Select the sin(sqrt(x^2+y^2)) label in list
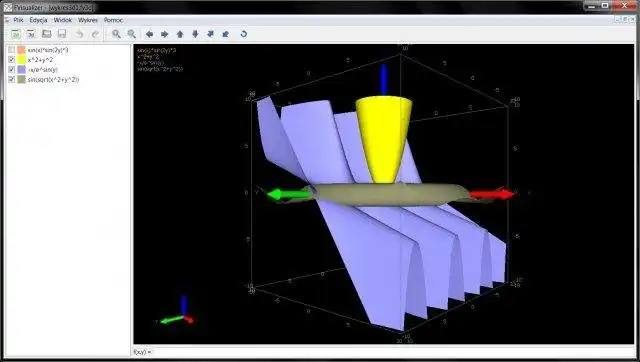The width and height of the screenshot is (640, 362). (x=53, y=79)
